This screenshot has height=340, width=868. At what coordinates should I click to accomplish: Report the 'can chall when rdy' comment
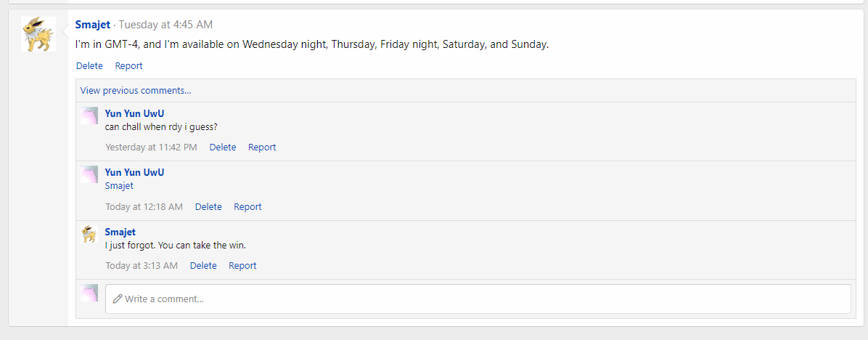262,147
